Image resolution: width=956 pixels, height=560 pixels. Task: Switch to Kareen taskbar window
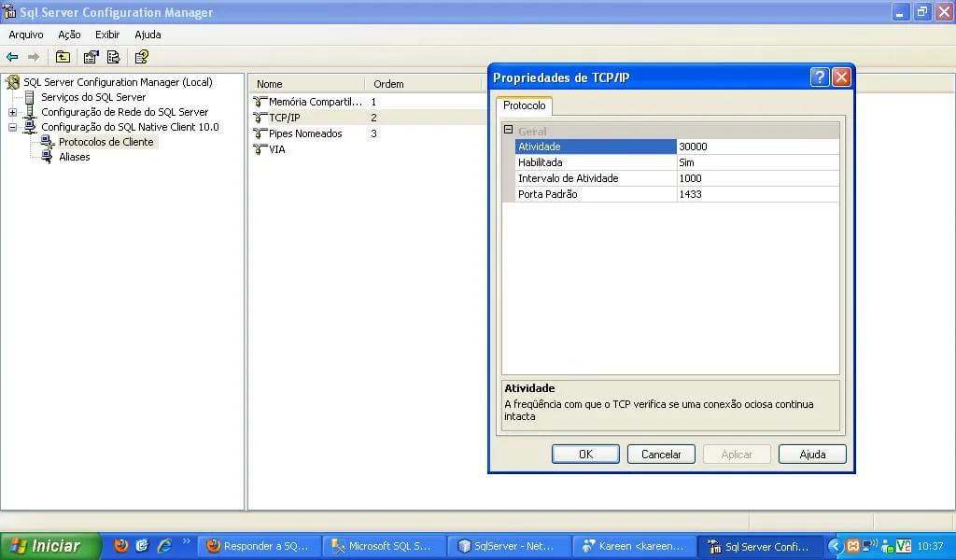point(634,546)
